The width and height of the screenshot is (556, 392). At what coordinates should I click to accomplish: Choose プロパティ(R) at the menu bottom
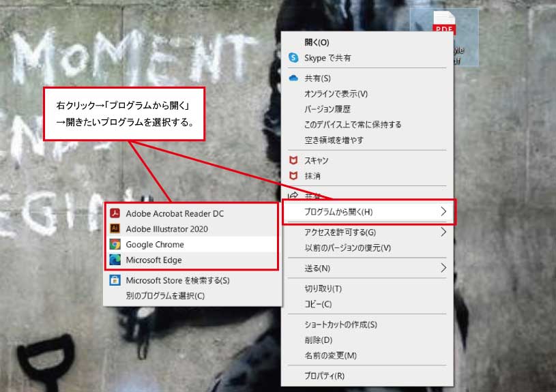[324, 376]
